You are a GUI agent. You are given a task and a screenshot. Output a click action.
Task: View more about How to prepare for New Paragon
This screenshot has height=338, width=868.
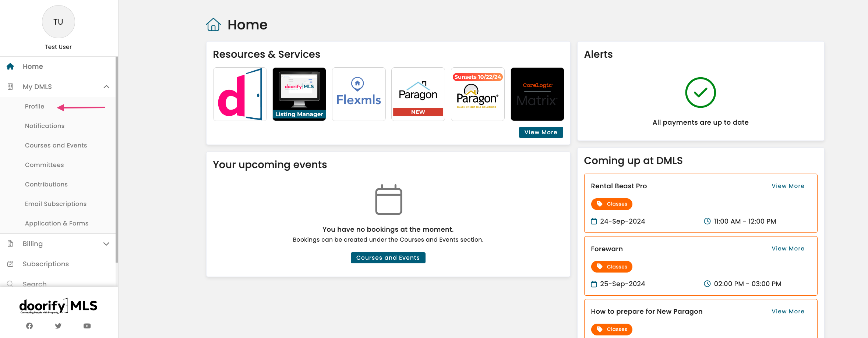(x=788, y=312)
